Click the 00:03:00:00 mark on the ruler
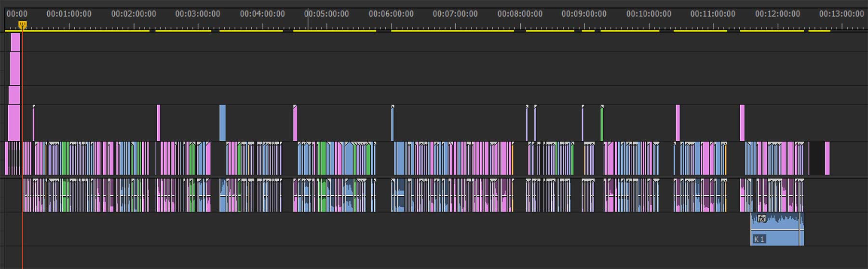Image resolution: width=868 pixels, height=269 pixels. pyautogui.click(x=198, y=14)
